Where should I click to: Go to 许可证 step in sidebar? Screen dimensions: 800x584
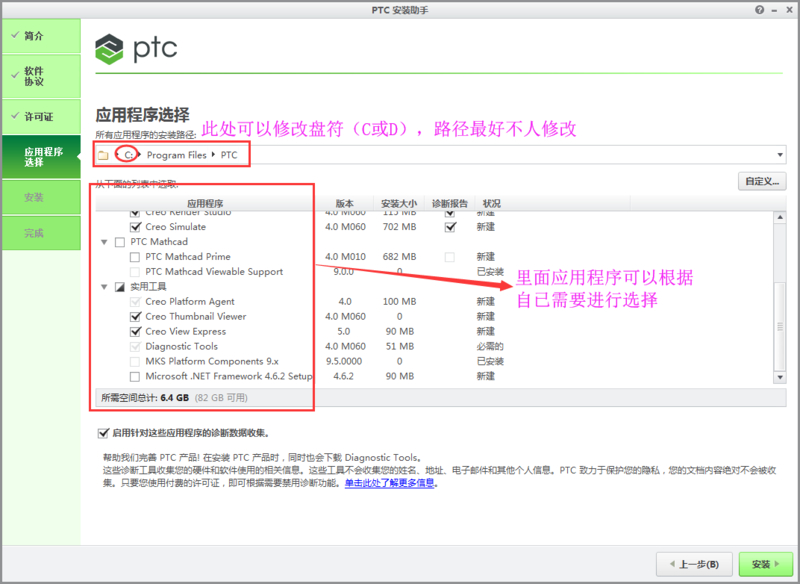pos(41,116)
